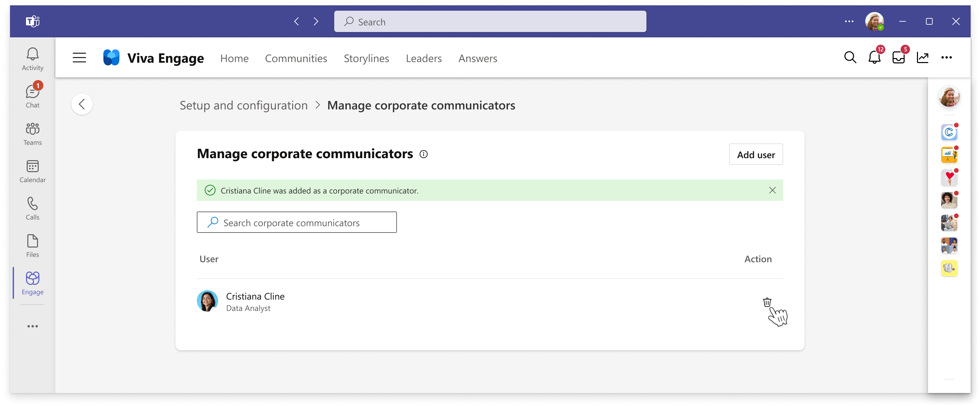The height and width of the screenshot is (407, 980).
Task: Open Calls in the left rail
Action: (x=32, y=208)
